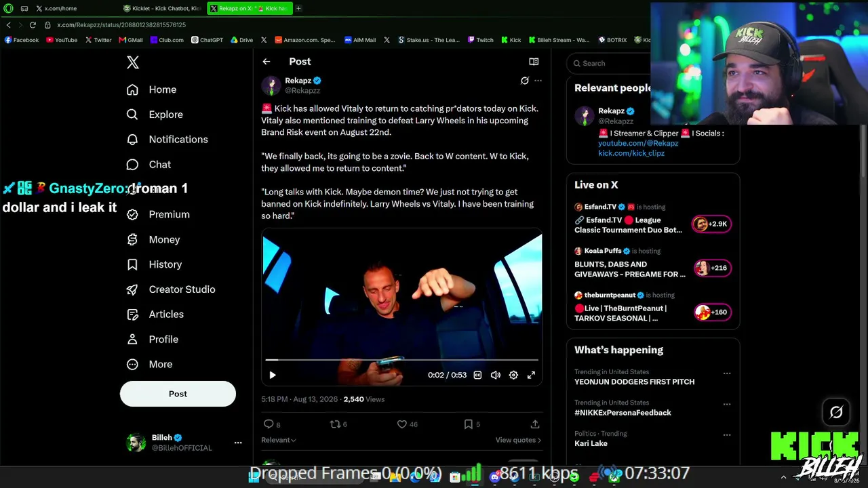Click the browser back button

[x=8, y=25]
